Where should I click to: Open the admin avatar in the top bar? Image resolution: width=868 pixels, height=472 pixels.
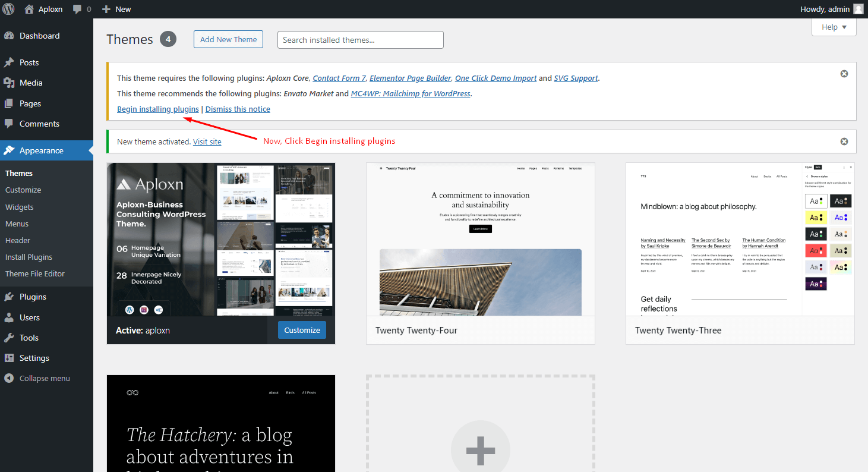pyautogui.click(x=858, y=9)
